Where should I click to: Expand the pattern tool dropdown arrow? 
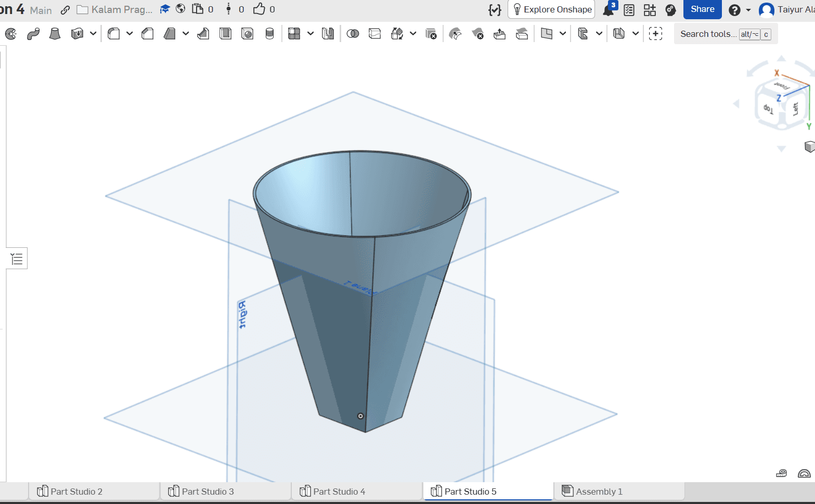tap(311, 34)
